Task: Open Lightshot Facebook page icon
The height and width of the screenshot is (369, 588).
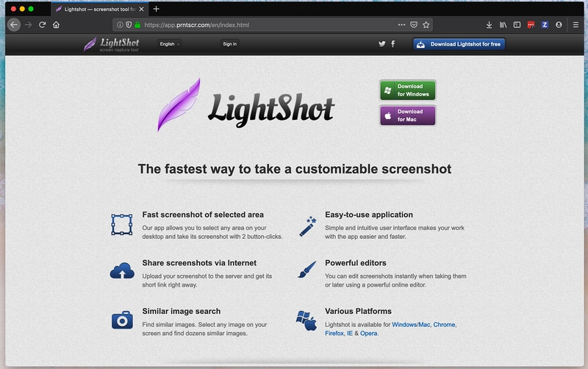Action: click(x=392, y=44)
